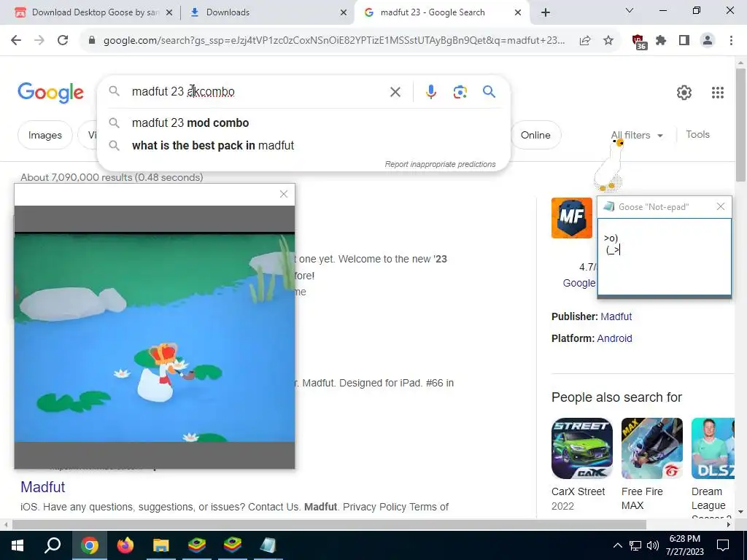Choose suggestion what is the best pack in madfut
The image size is (747, 560).
303,145
